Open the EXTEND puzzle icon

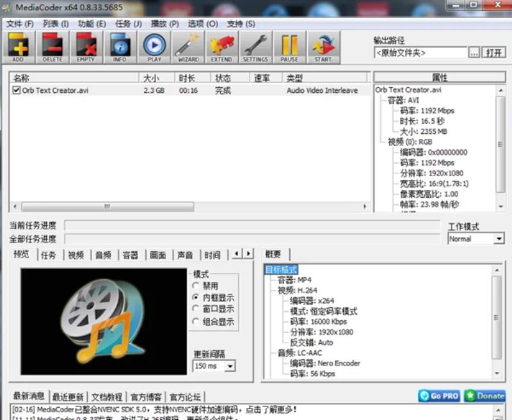click(221, 47)
